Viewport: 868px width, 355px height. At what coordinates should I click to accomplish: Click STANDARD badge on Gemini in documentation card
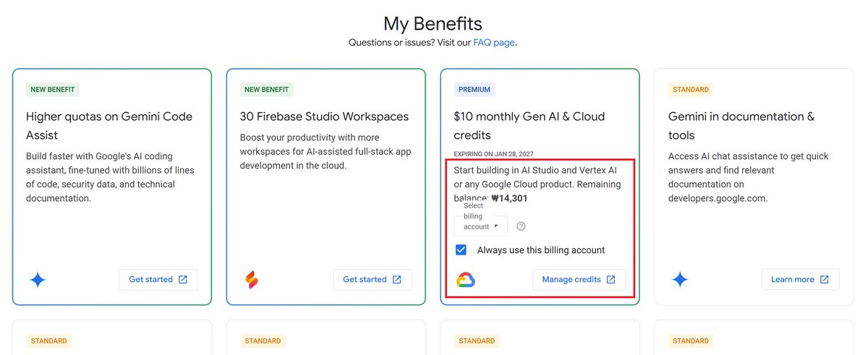coord(691,90)
